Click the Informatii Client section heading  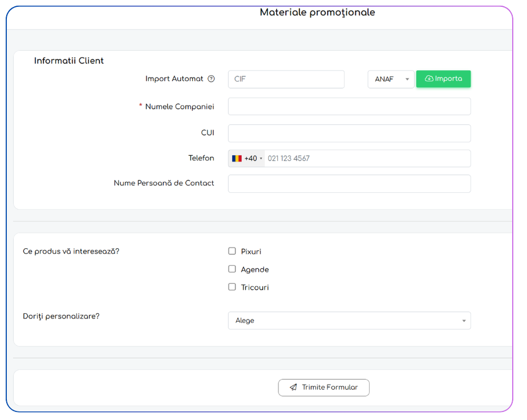tap(69, 61)
